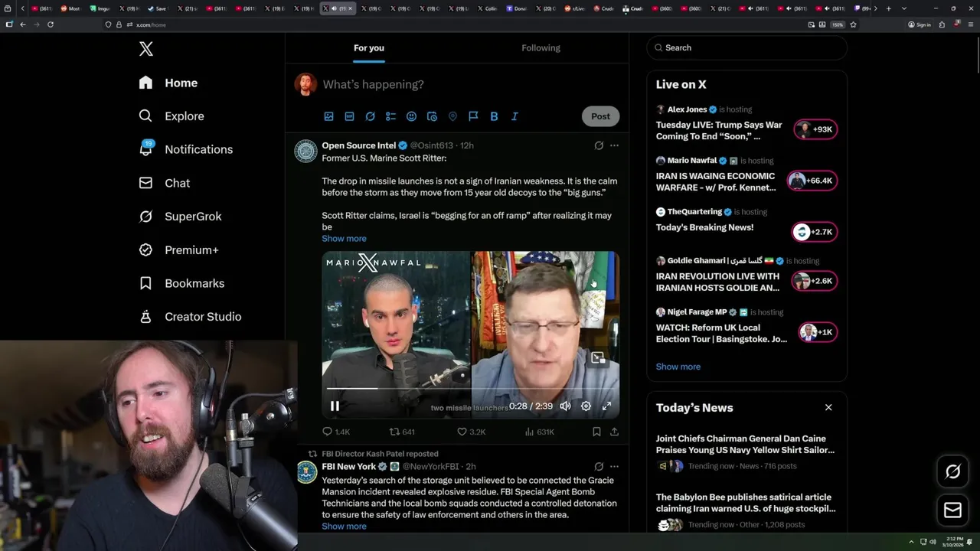Enter video fullscreen mode
The width and height of the screenshot is (980, 551).
pos(606,406)
